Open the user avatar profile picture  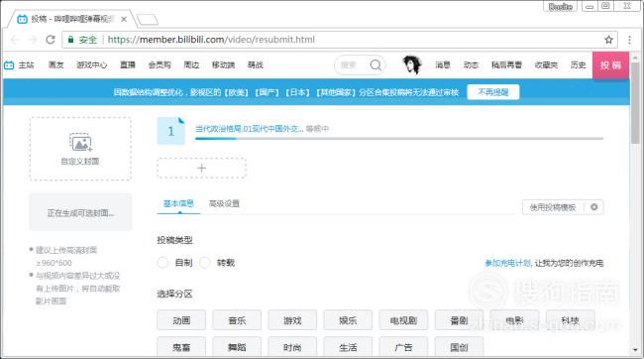click(412, 64)
